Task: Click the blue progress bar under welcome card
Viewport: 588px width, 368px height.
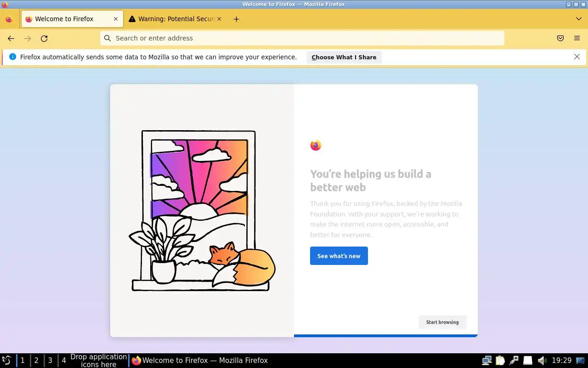Action: [x=386, y=336]
